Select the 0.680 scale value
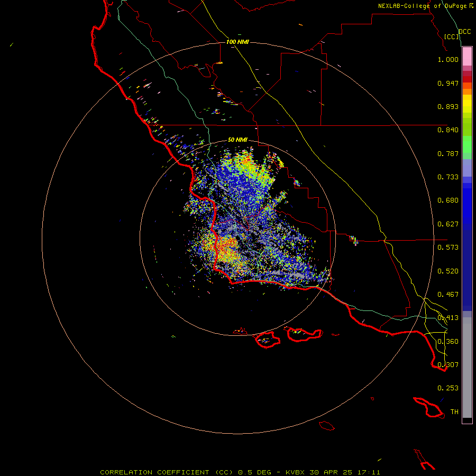This screenshot has height=476, width=476. point(448,200)
